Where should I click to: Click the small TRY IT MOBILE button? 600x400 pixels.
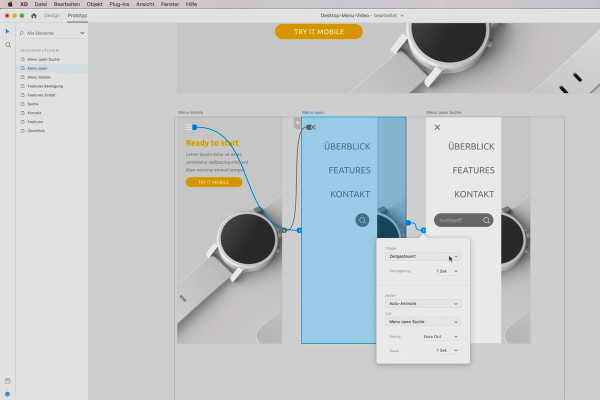(214, 182)
